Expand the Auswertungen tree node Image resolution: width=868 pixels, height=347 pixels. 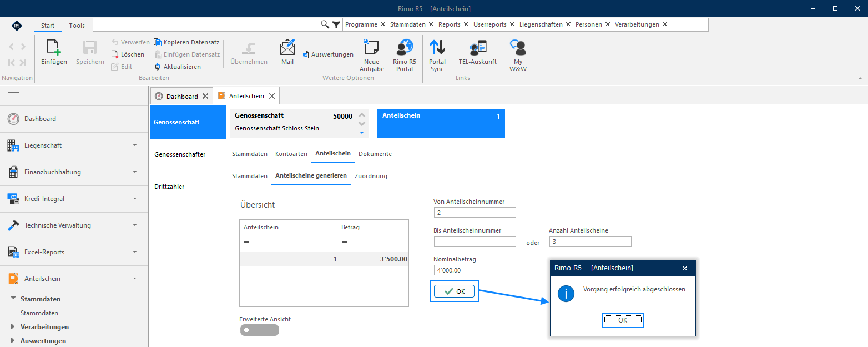tap(13, 340)
